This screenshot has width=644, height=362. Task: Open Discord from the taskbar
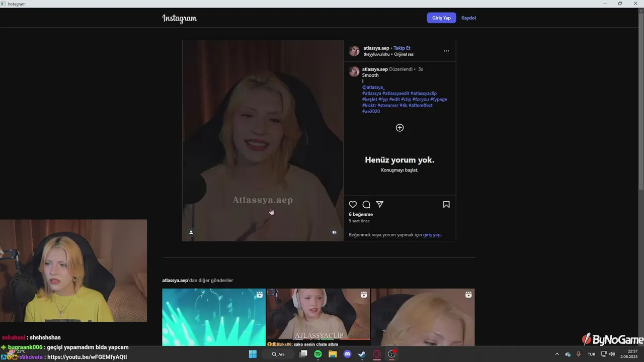[347, 354]
